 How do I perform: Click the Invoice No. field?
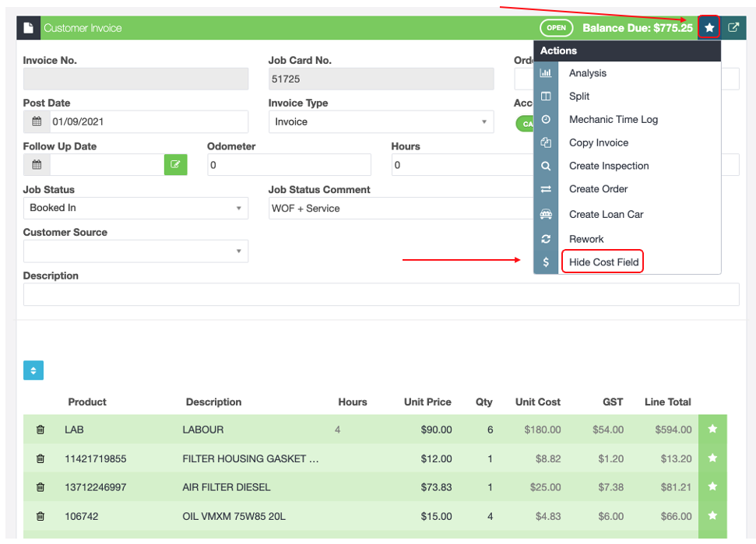[135, 79]
